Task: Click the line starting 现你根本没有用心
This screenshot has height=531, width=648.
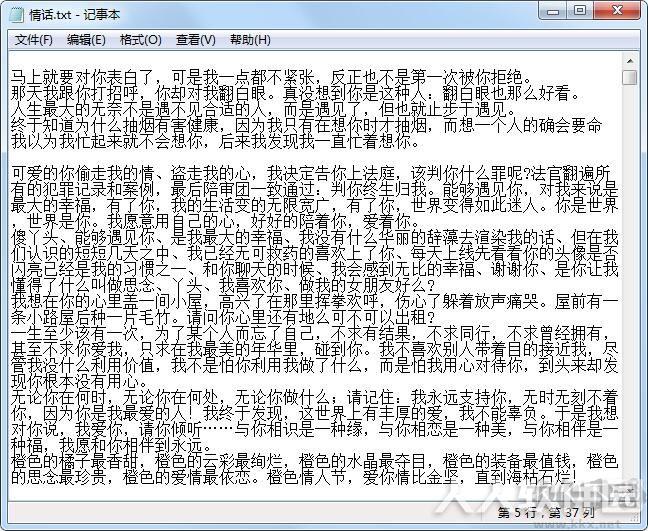Action: [x=79, y=381]
